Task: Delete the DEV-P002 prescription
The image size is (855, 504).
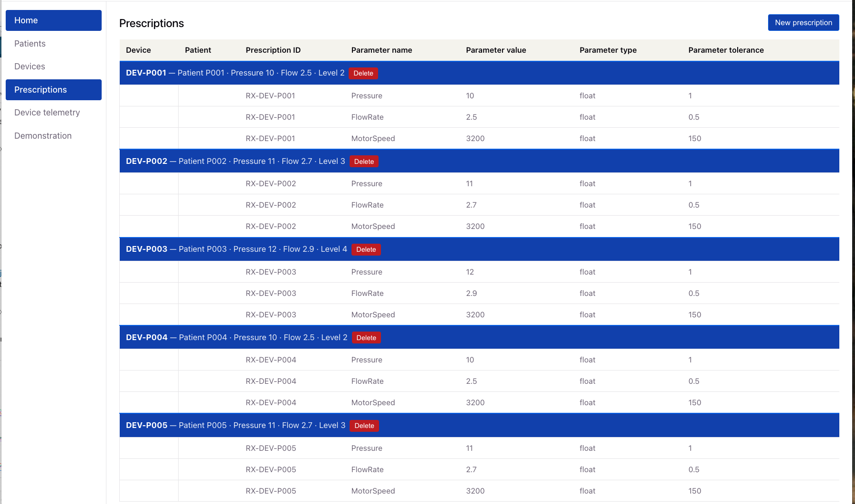Action: (364, 162)
